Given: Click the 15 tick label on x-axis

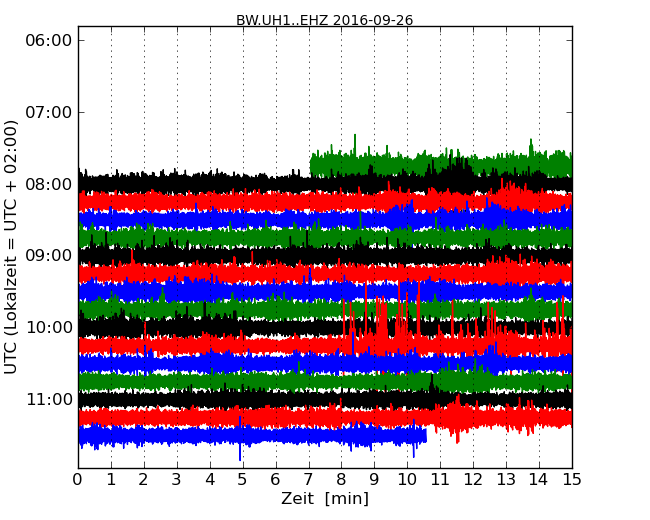Looking at the screenshot, I should [572, 479].
